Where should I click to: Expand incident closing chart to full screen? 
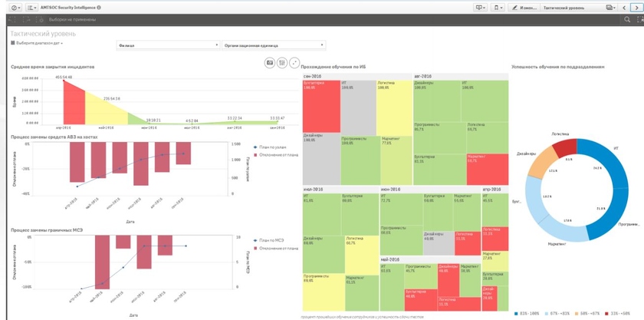294,62
